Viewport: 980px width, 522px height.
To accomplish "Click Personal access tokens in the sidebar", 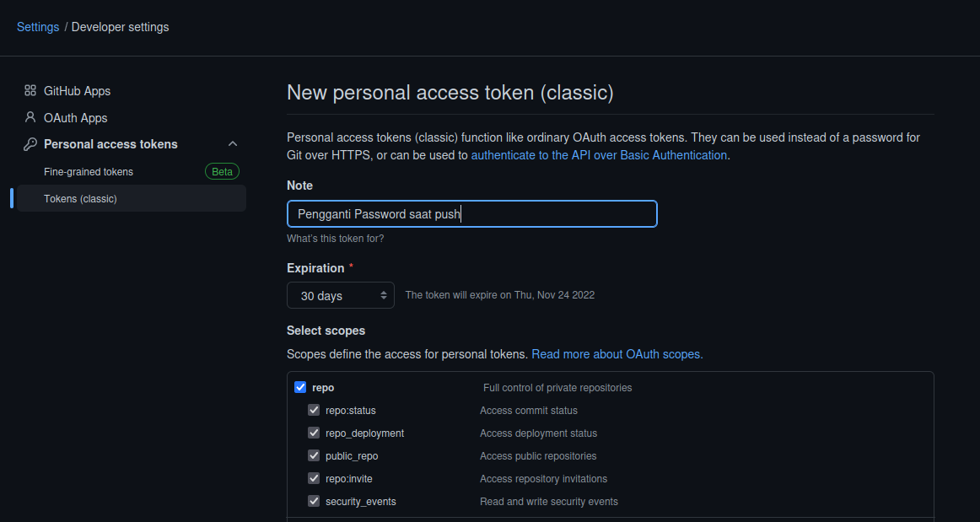I will (111, 144).
